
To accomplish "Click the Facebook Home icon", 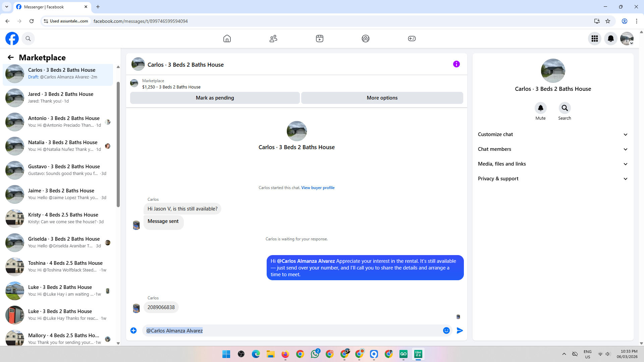I will (x=227, y=39).
